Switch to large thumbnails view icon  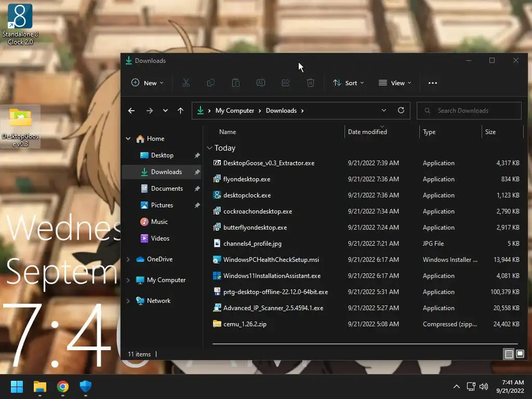click(520, 354)
